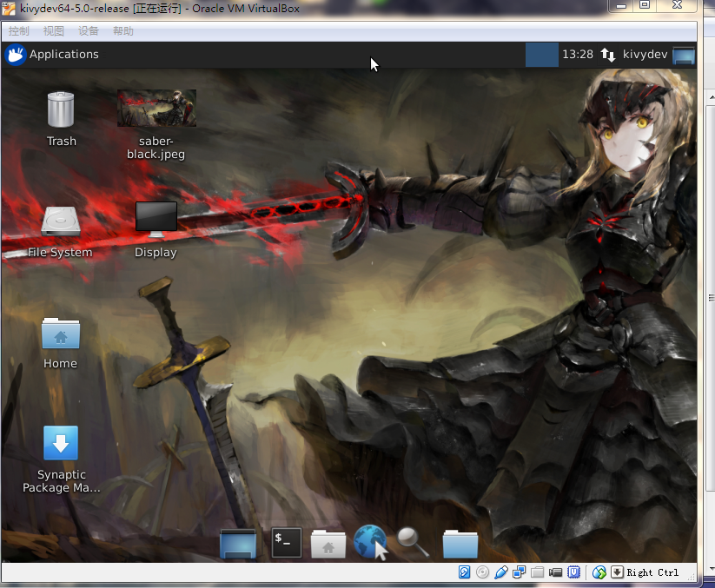The height and width of the screenshot is (588, 715).
Task: Click the network adapters status icon
Action: click(519, 572)
